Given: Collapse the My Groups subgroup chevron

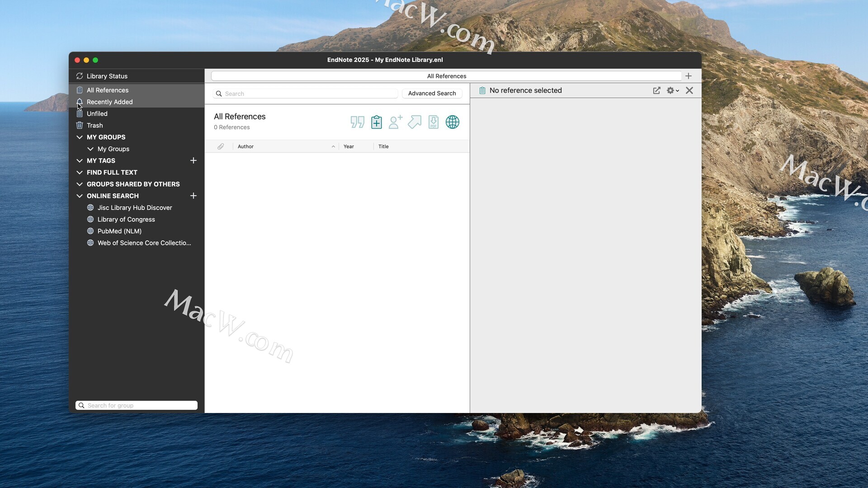Looking at the screenshot, I should click(x=90, y=149).
